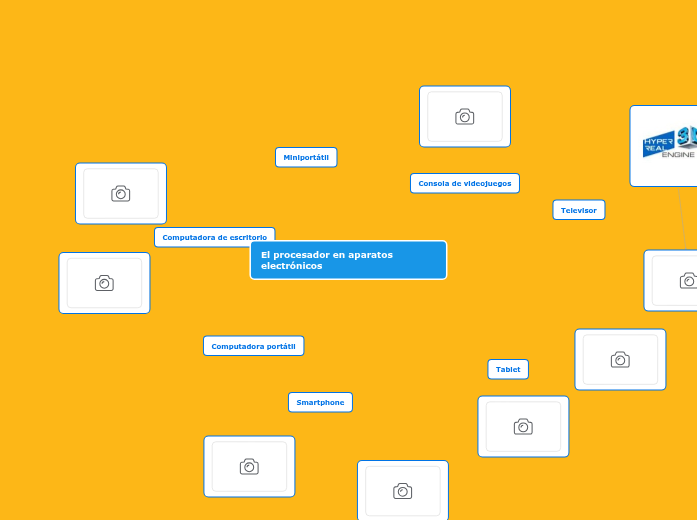Viewport: 697px width, 520px height.
Task: Select the Computadora portátil node
Action: coord(253,346)
